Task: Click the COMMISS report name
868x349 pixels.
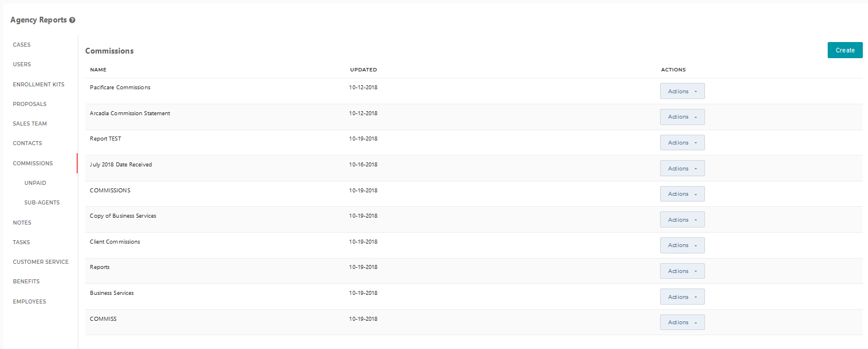Action: pos(103,319)
